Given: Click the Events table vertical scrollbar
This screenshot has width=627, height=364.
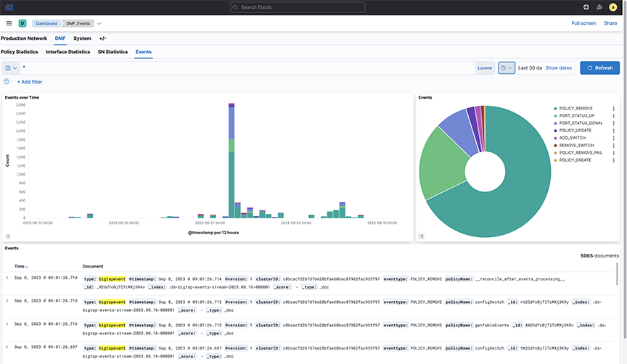Looking at the screenshot, I should pyautogui.click(x=617, y=273).
